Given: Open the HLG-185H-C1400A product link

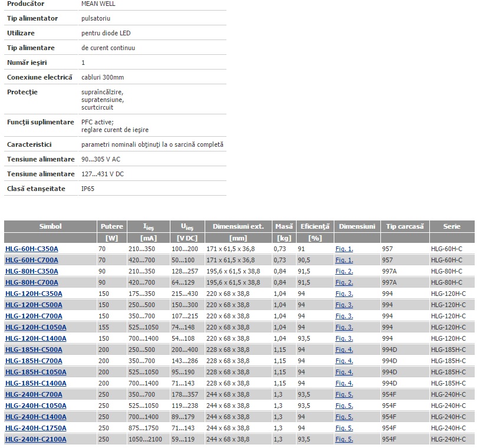Looking at the screenshot, I should [36, 383].
